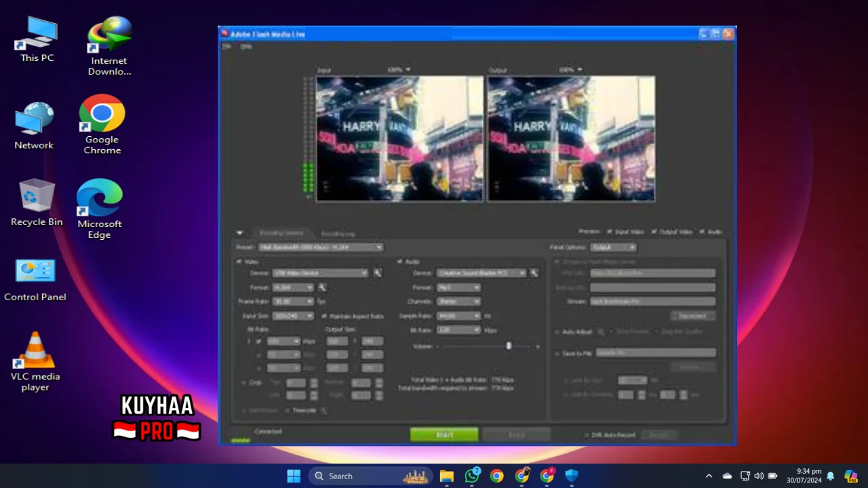Click the Stream name field

click(652, 302)
